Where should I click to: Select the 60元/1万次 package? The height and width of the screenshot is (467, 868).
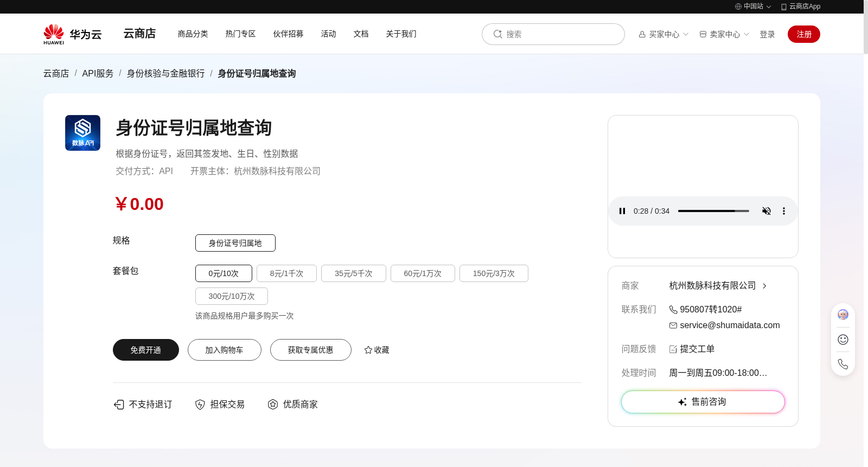pos(423,273)
